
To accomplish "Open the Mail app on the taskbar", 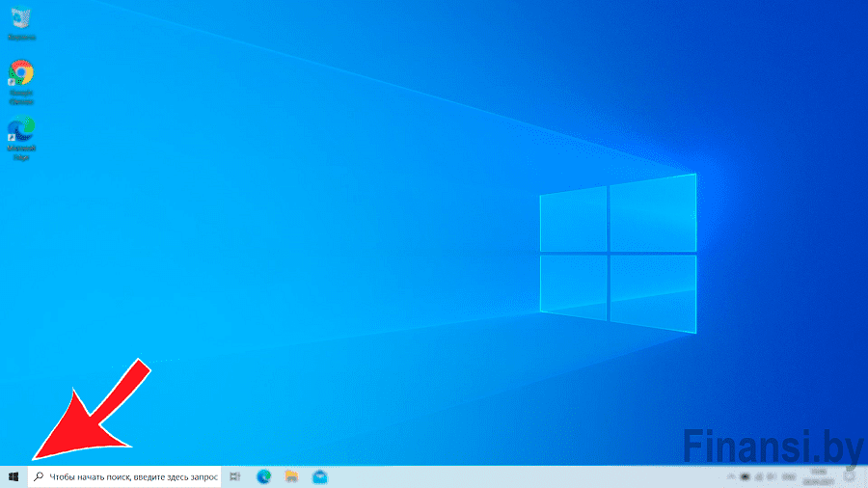I will point(320,476).
